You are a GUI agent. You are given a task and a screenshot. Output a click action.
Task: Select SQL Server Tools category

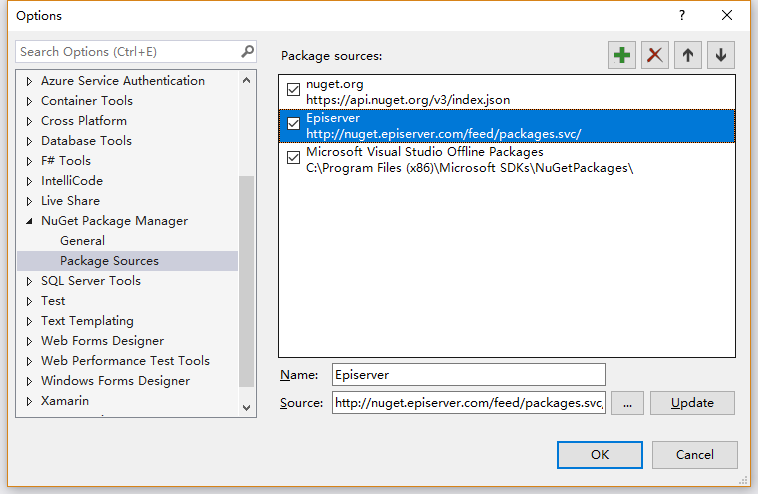click(x=90, y=281)
